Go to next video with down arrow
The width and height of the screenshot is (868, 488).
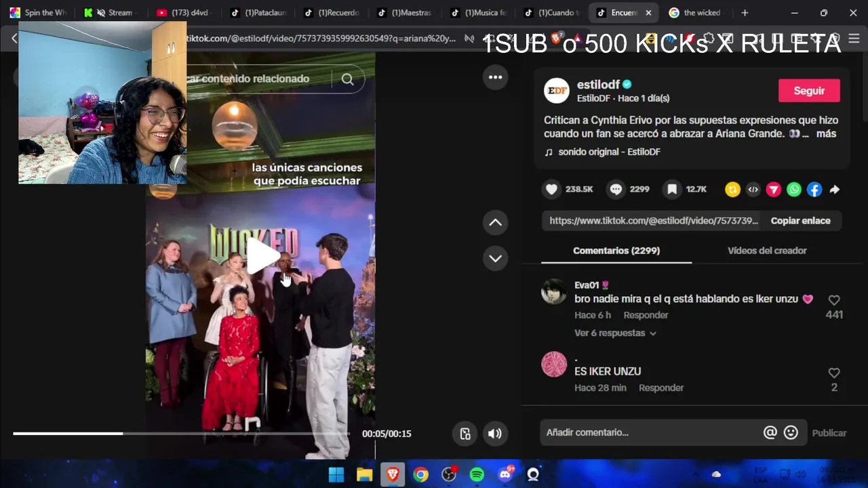496,258
